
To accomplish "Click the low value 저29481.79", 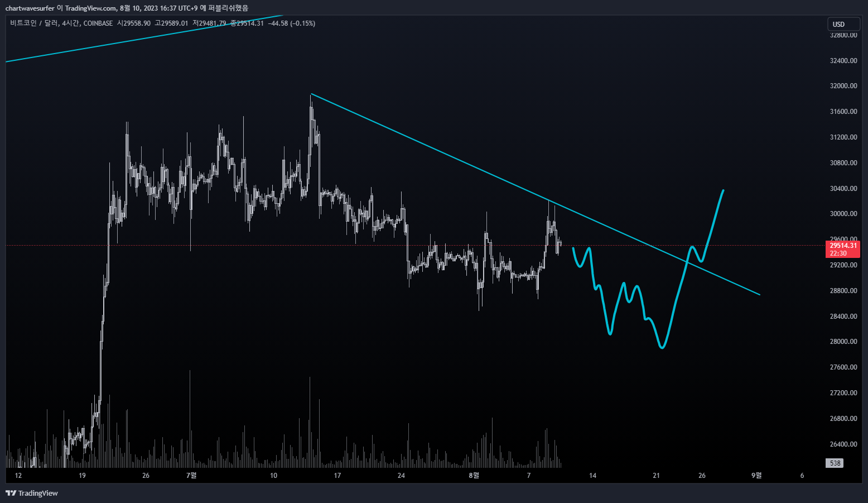I will click(x=209, y=23).
